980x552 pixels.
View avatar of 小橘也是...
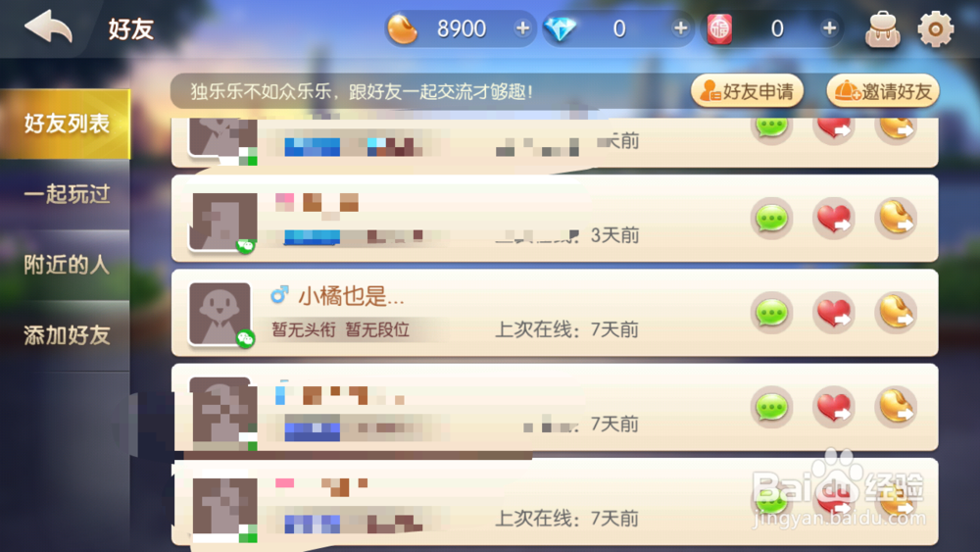[x=220, y=313]
